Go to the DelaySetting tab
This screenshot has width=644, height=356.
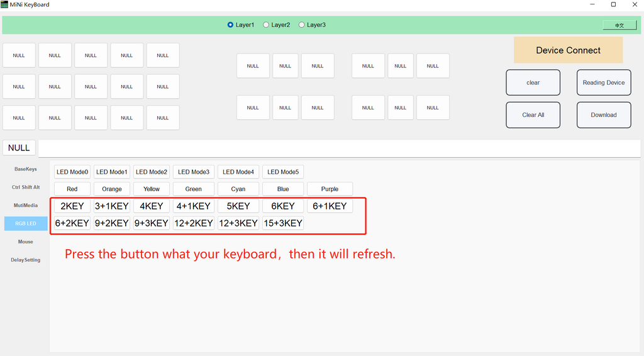point(26,260)
